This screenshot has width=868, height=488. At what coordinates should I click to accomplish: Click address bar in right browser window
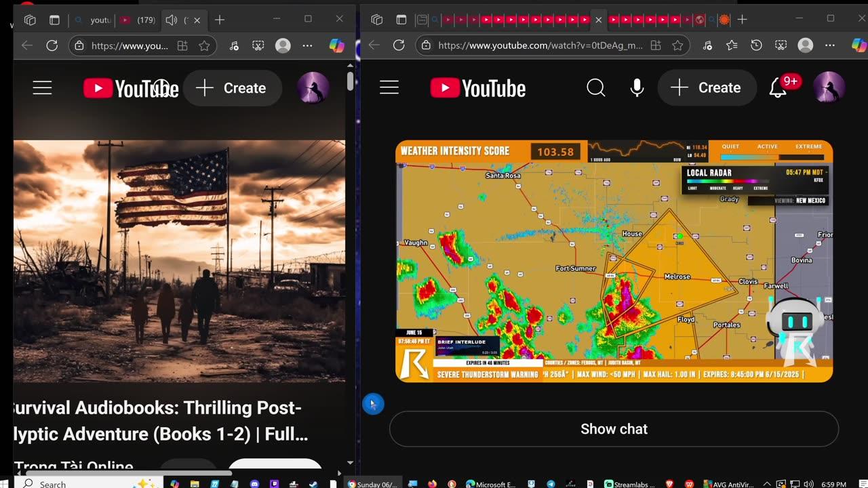(x=540, y=45)
